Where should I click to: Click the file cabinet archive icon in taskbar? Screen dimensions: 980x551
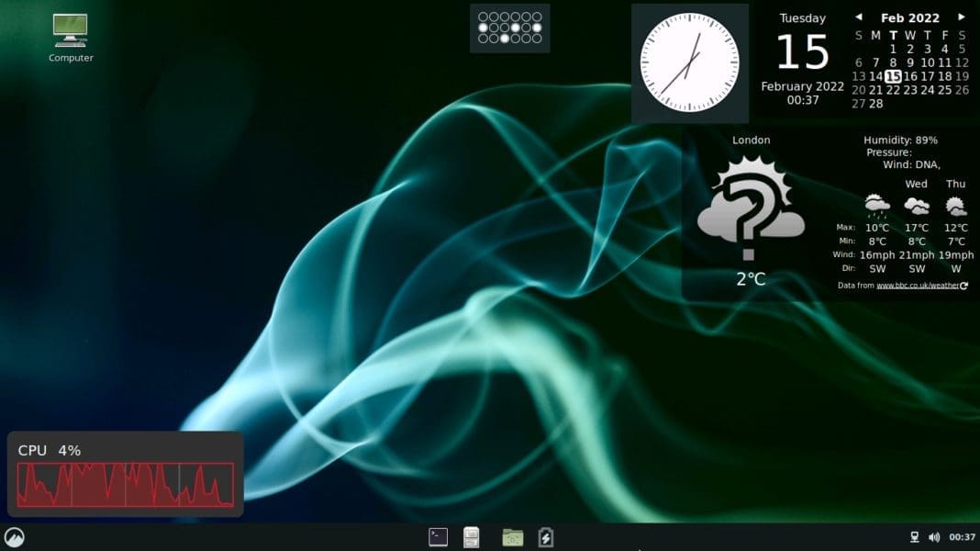click(472, 537)
